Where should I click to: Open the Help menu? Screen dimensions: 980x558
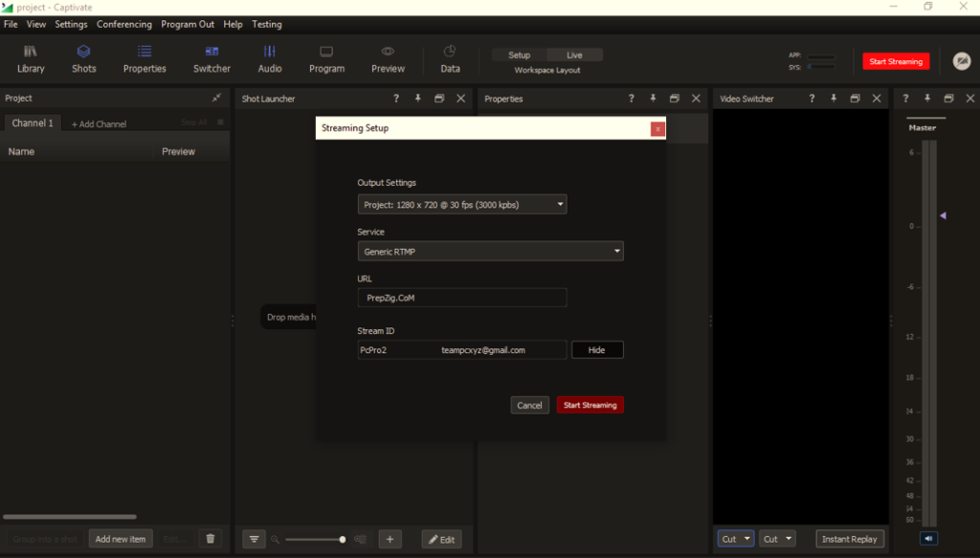coord(233,24)
